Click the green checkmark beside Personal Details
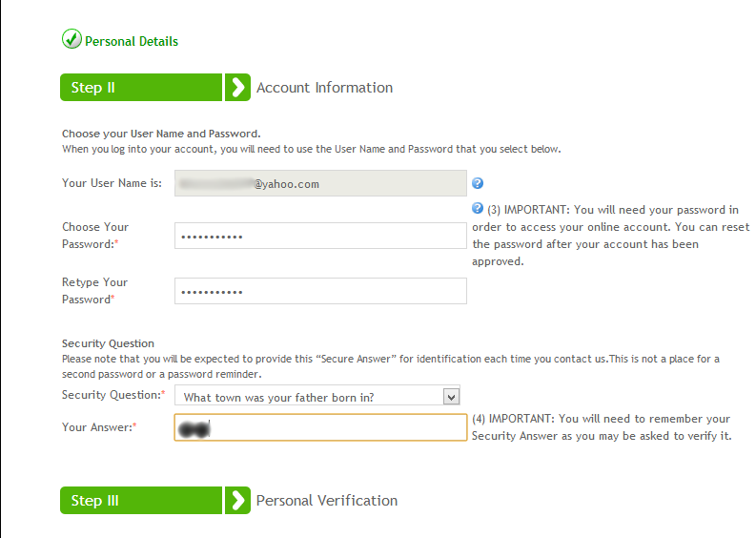Screen dimensions: 756x538 pos(72,39)
